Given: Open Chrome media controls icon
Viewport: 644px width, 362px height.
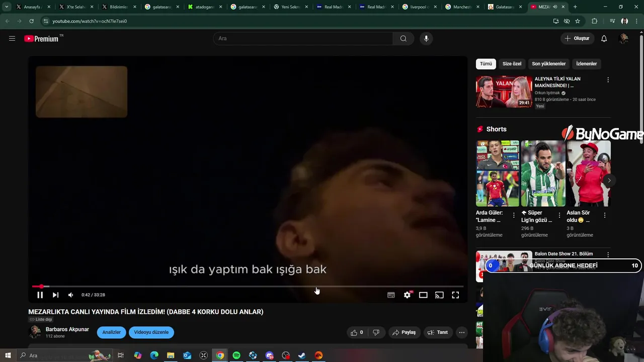Looking at the screenshot, I should (612, 21).
